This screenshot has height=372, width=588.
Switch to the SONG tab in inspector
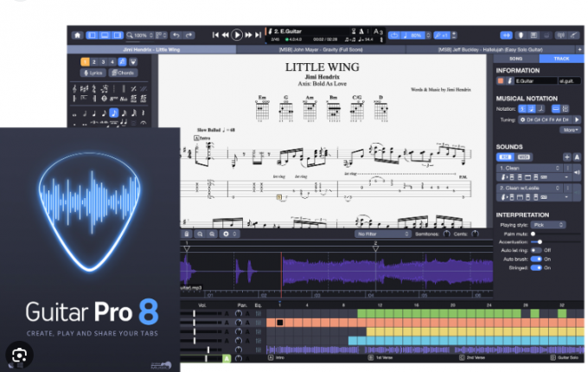point(516,58)
